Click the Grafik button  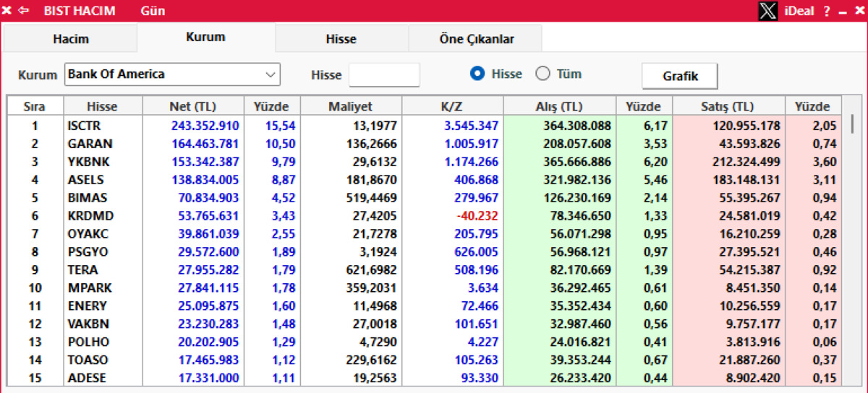pyautogui.click(x=680, y=75)
